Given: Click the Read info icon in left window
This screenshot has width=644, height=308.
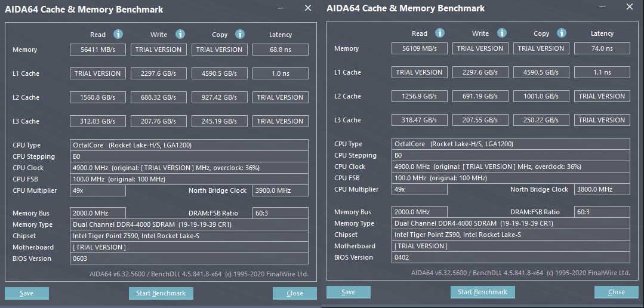Looking at the screenshot, I should click(x=118, y=35).
